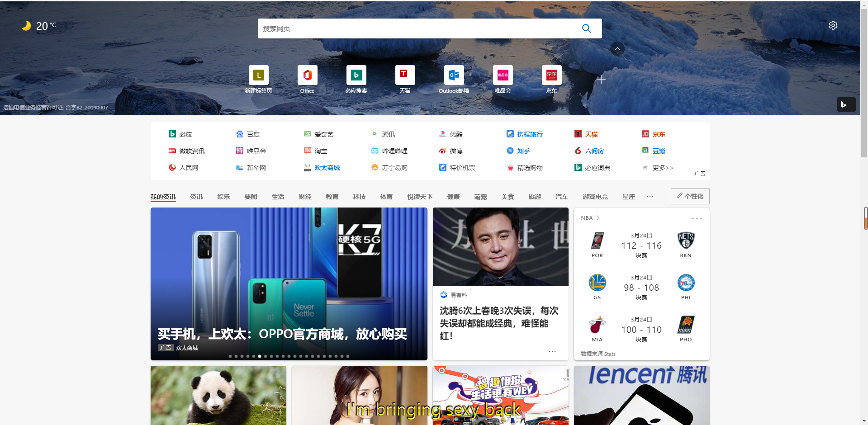Open Miami Heat team logo
This screenshot has width=868, height=425.
pos(597,325)
